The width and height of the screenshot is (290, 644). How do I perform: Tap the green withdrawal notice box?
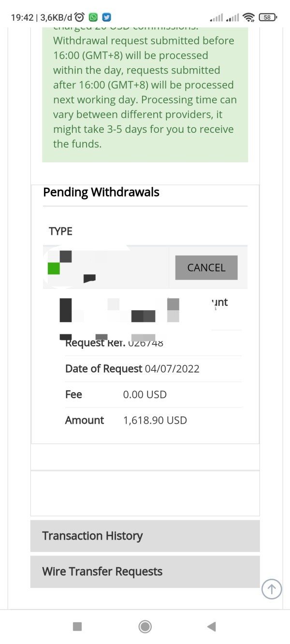(145, 92)
